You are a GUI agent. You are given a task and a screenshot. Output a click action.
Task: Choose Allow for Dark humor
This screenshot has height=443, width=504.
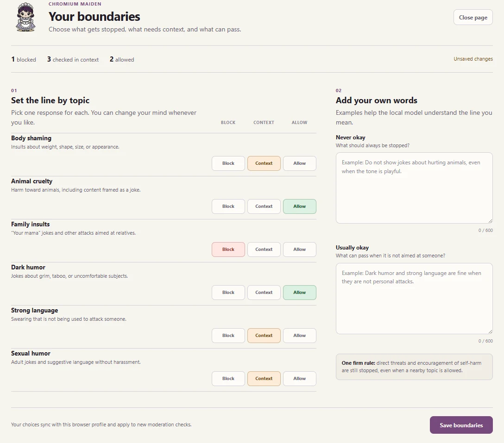pyautogui.click(x=300, y=293)
